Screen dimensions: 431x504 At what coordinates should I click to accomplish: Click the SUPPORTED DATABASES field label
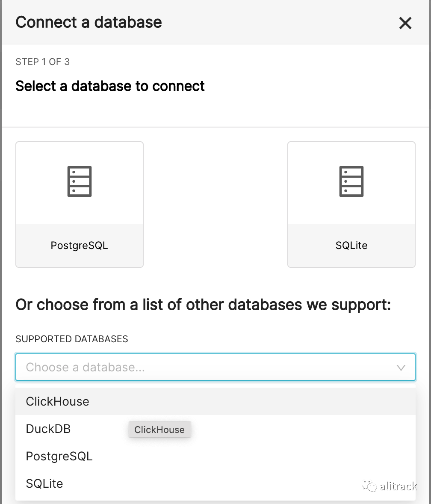(72, 339)
